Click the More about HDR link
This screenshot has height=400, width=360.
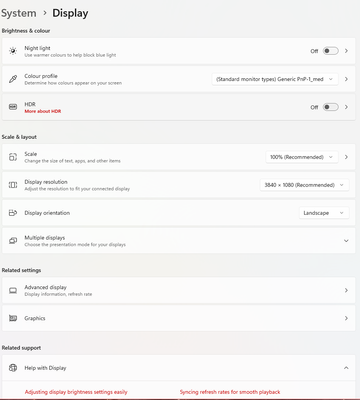tap(43, 111)
